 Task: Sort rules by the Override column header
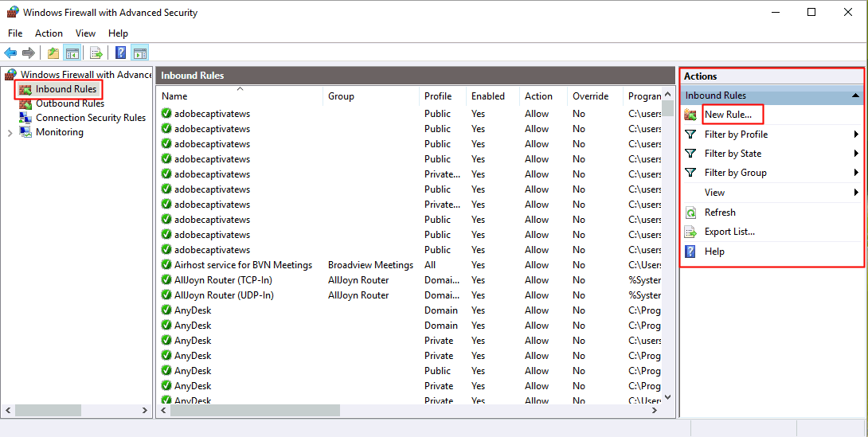point(595,96)
